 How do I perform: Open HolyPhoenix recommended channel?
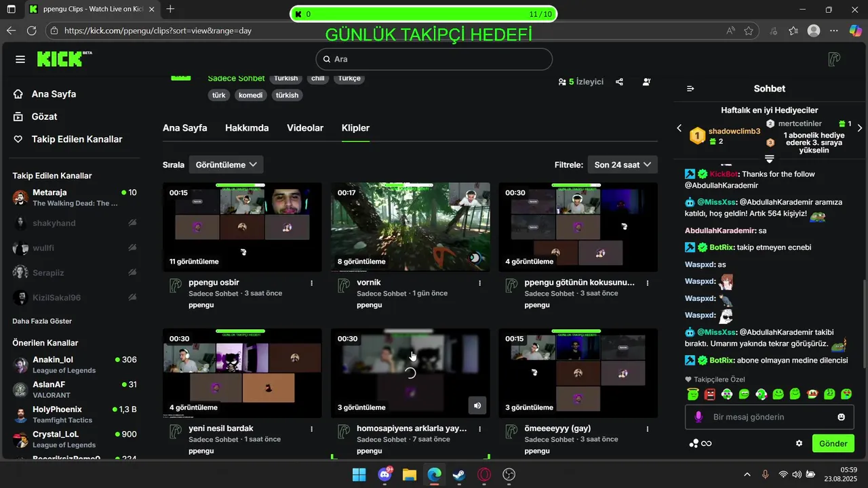pos(75,414)
